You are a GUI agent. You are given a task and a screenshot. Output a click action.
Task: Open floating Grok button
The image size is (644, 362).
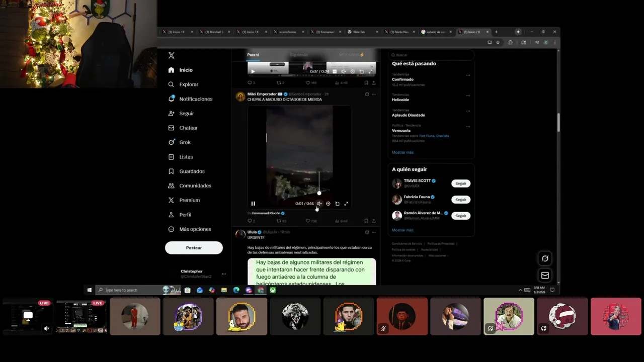click(545, 258)
